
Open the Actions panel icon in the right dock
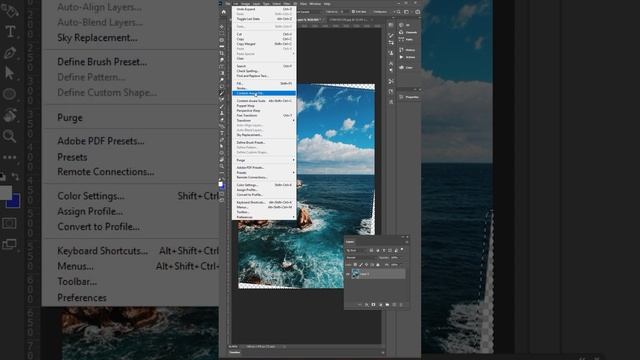[401, 57]
